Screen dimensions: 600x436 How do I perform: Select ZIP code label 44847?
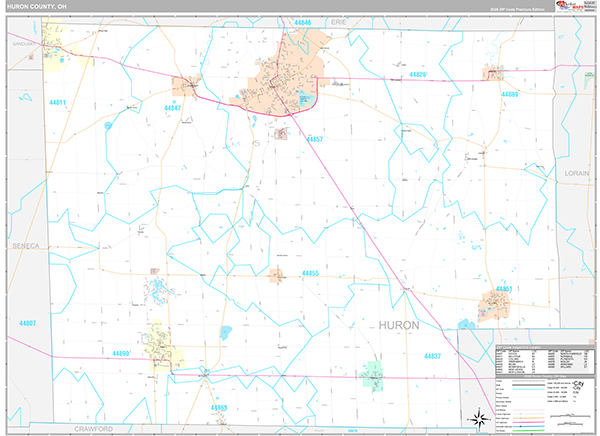pos(172,108)
